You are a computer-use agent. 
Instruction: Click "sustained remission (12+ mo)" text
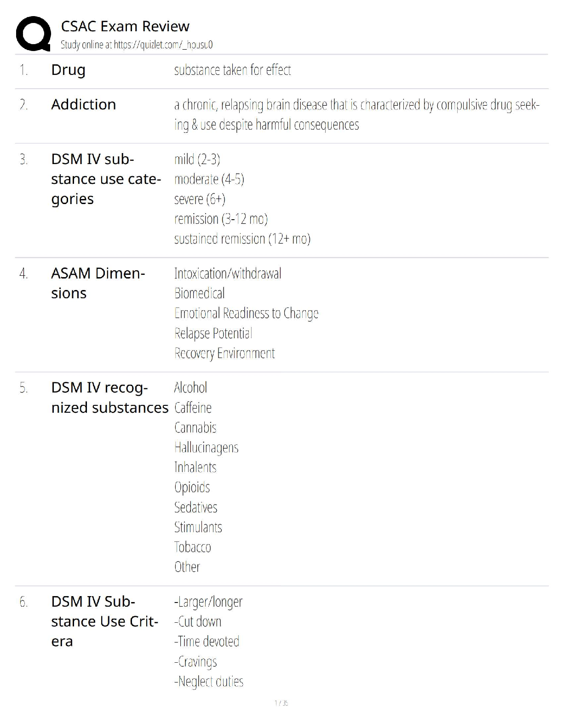[x=242, y=239]
